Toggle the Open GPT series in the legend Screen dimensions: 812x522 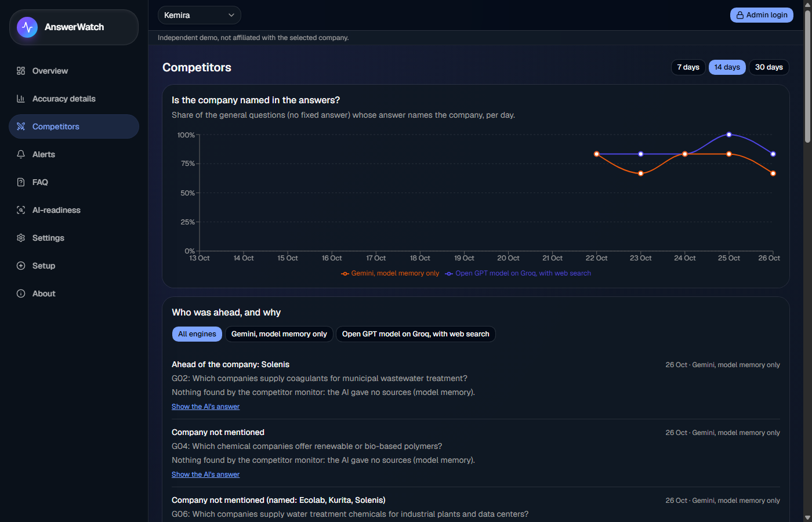click(x=518, y=273)
